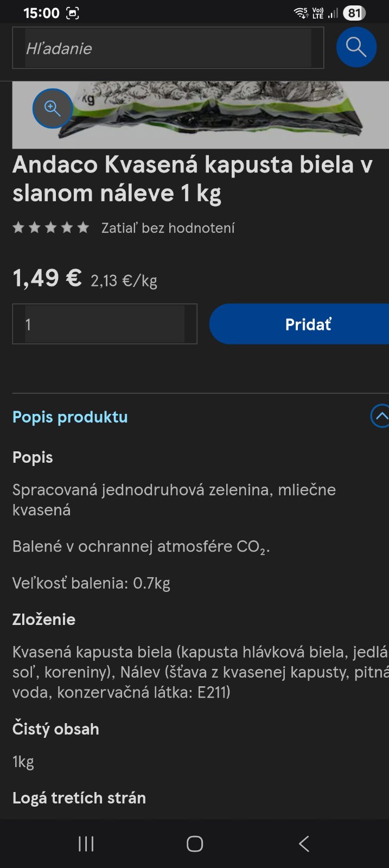The height and width of the screenshot is (868, 389).
Task: Zoom the product image with magnifier icon
Action: click(53, 108)
